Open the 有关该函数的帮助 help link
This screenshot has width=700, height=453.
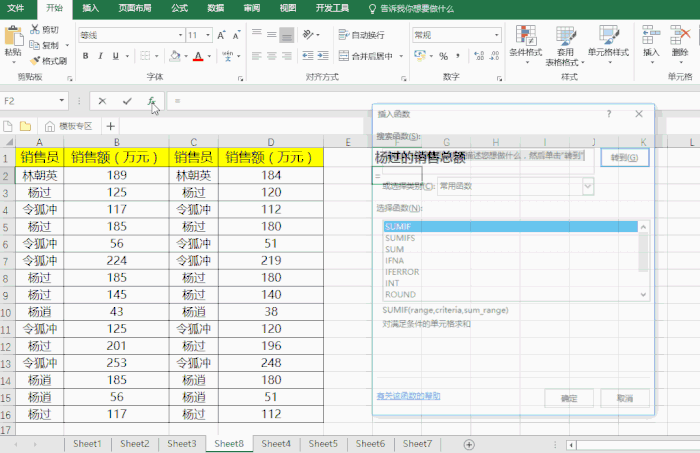[x=407, y=396]
